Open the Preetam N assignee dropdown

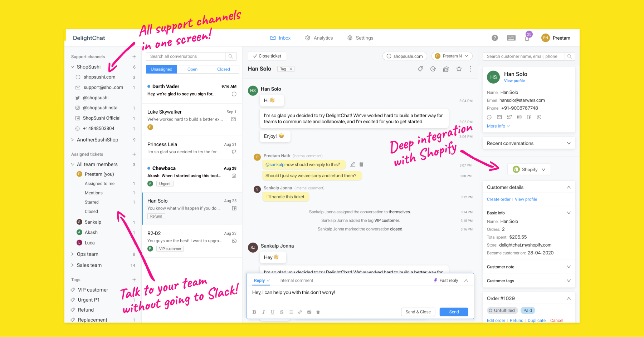[x=452, y=56]
